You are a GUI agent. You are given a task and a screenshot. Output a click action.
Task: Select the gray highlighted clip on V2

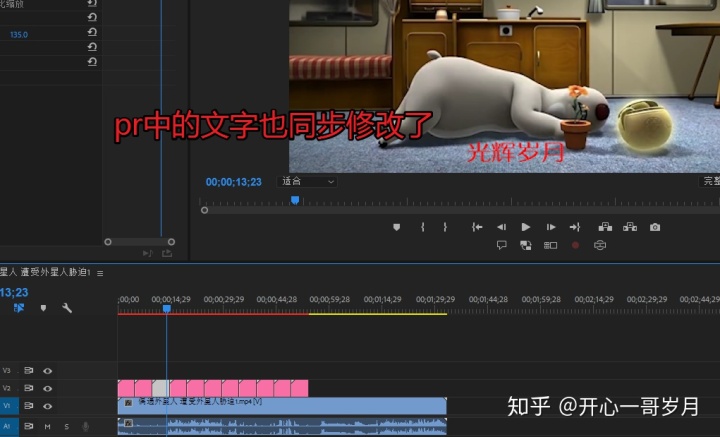pos(160,388)
